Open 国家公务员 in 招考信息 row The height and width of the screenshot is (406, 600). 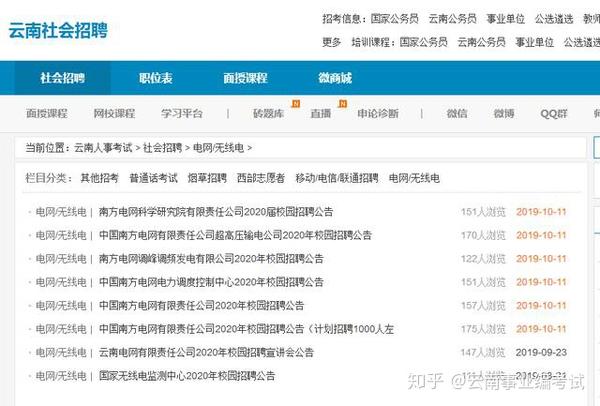394,19
